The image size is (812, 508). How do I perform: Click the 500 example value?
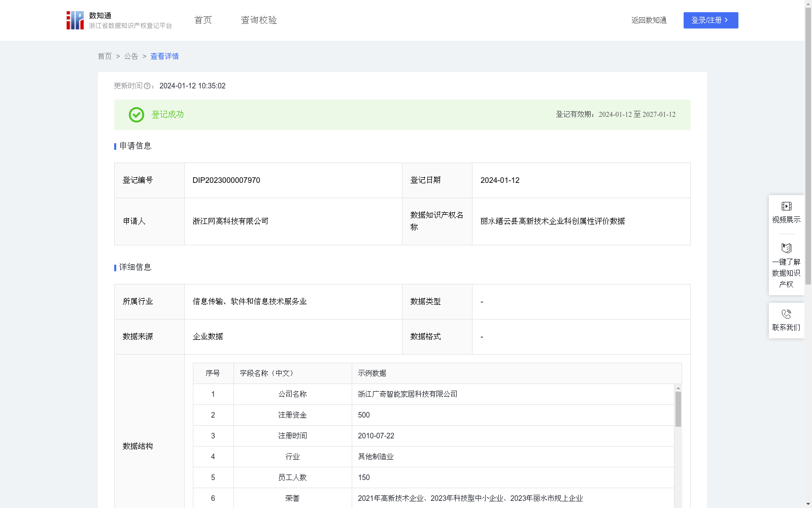[x=364, y=415]
